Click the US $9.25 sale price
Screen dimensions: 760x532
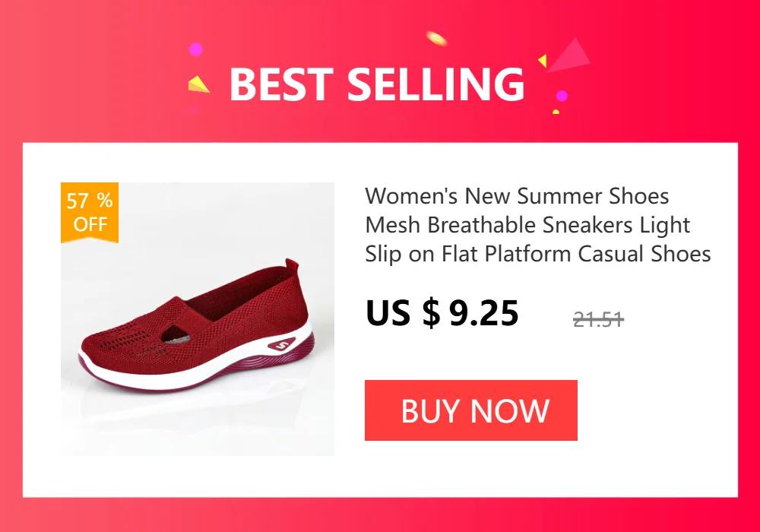coord(442,312)
